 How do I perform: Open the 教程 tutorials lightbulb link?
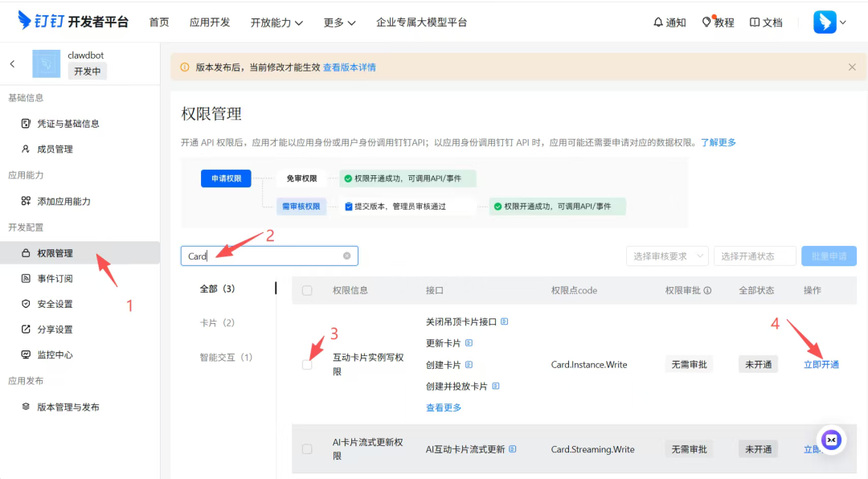tap(718, 23)
